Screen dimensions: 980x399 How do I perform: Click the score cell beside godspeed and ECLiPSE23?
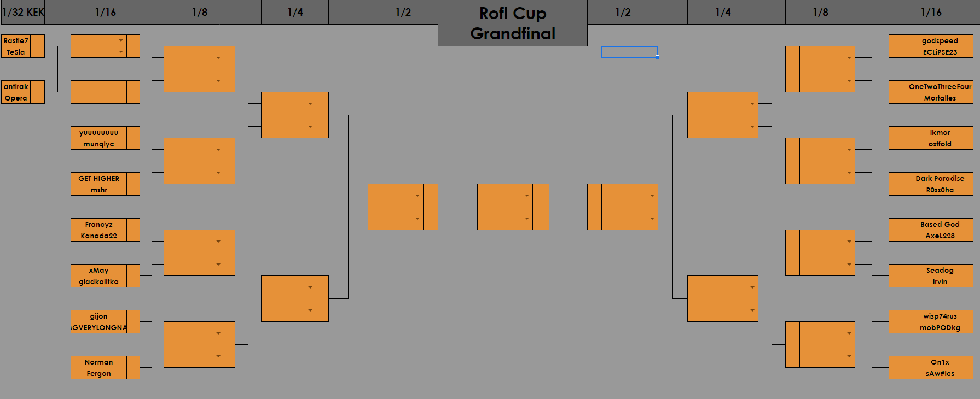click(897, 46)
